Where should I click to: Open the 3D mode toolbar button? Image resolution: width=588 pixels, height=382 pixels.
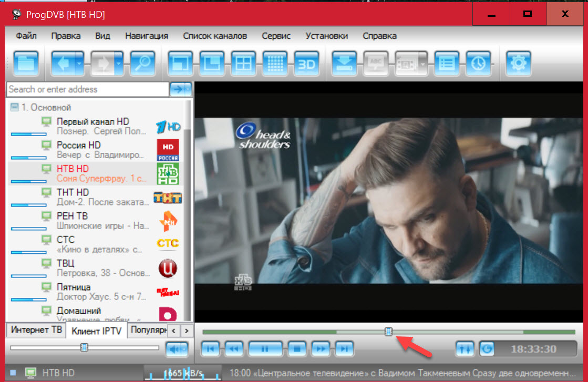click(306, 64)
